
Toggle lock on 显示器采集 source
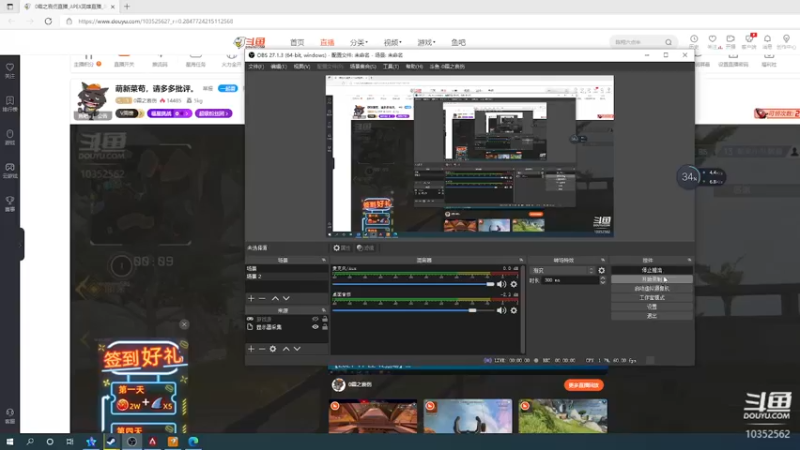point(324,327)
